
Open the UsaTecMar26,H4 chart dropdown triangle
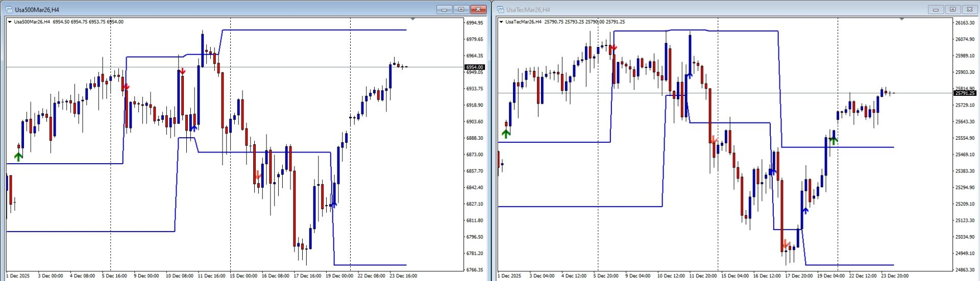pyautogui.click(x=501, y=22)
